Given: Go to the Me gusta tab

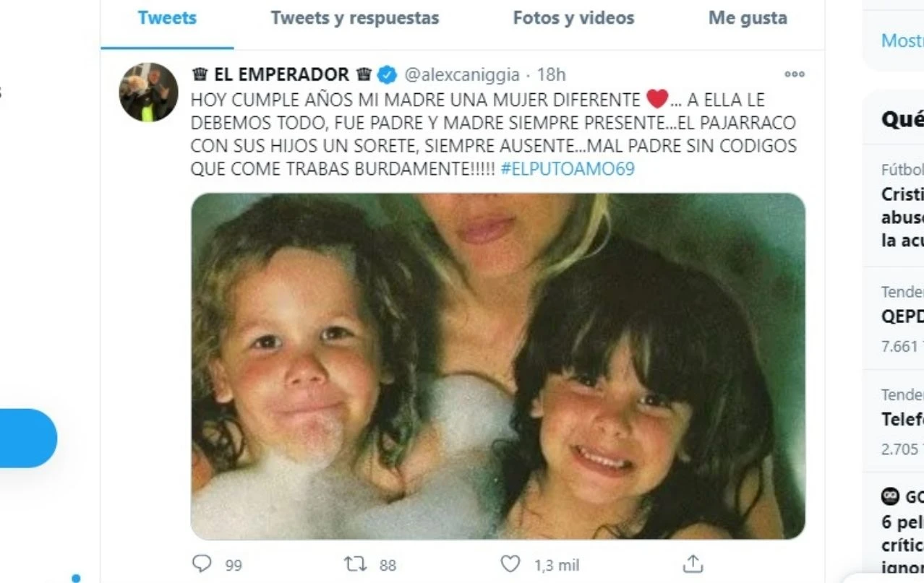Looking at the screenshot, I should pyautogui.click(x=748, y=18).
